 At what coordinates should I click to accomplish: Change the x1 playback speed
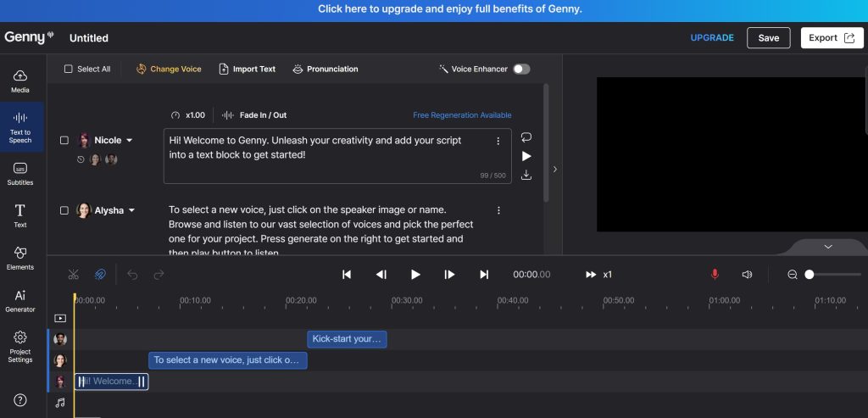[x=599, y=275]
